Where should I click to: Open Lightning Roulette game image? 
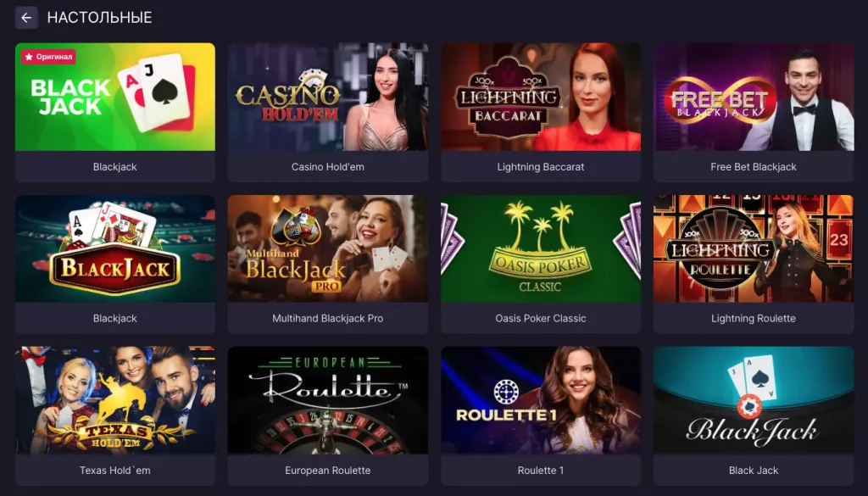[754, 248]
